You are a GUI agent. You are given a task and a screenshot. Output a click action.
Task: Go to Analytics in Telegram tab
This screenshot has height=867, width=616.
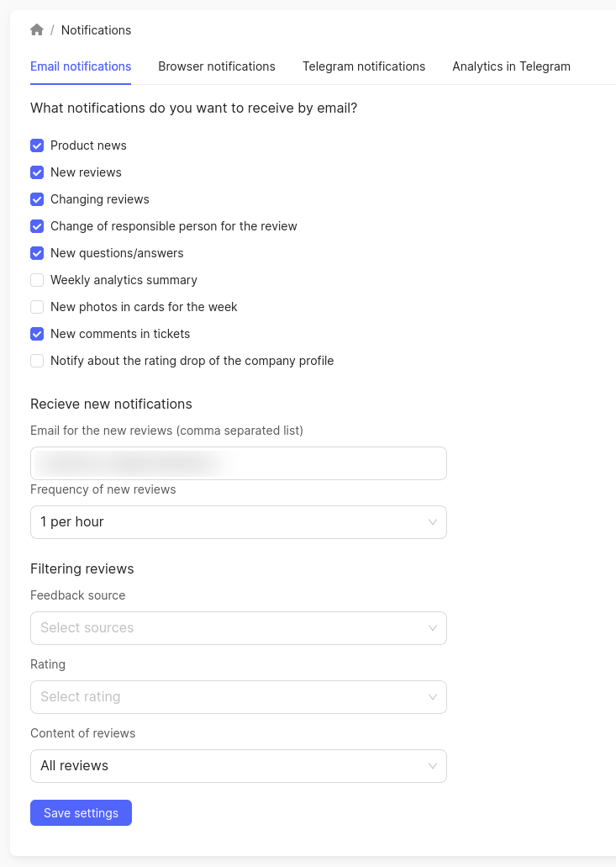[x=511, y=66]
